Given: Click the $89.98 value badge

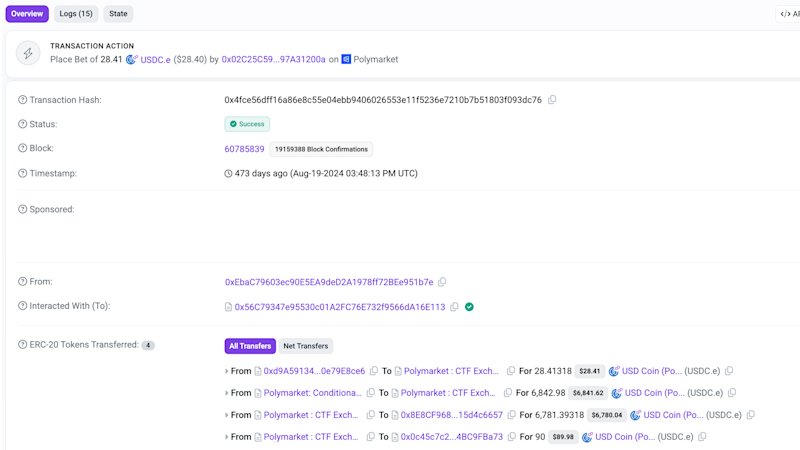Looking at the screenshot, I should 563,437.
